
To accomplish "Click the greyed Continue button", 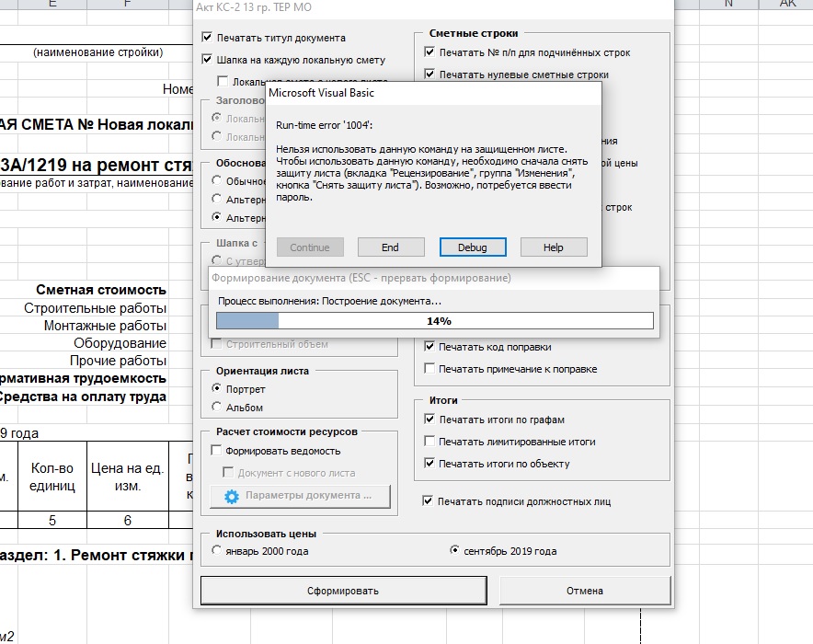I will tap(310, 247).
